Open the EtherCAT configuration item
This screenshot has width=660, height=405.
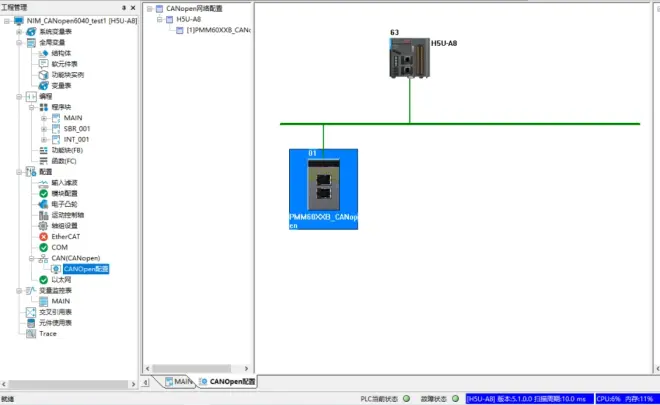[x=64, y=236]
